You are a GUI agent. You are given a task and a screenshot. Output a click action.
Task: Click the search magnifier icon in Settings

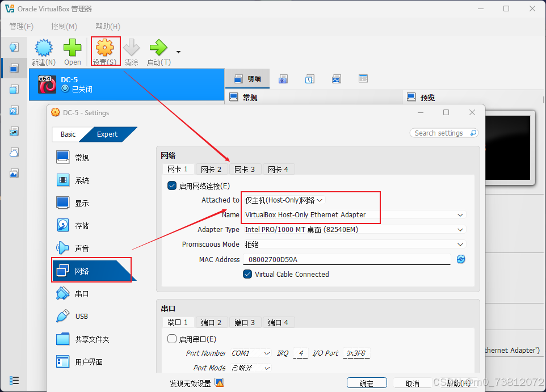pos(473,133)
